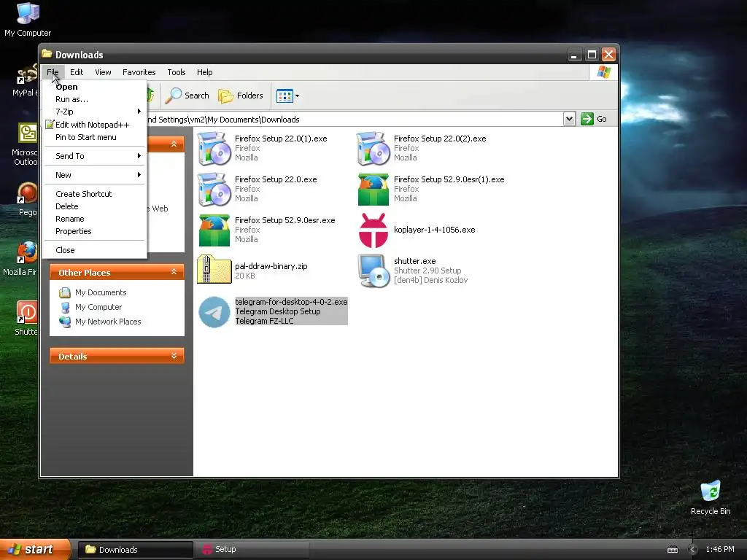Open the My Documents link
This screenshot has width=747, height=560.
[x=101, y=292]
